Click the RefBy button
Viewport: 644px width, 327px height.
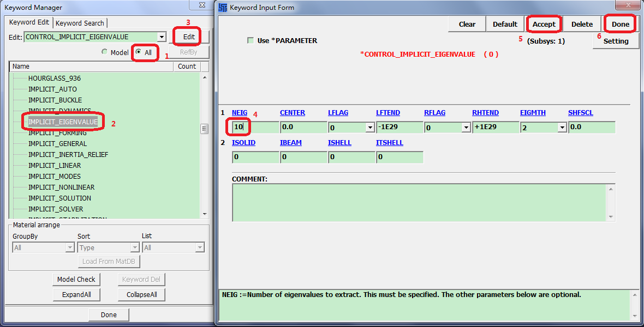click(189, 52)
